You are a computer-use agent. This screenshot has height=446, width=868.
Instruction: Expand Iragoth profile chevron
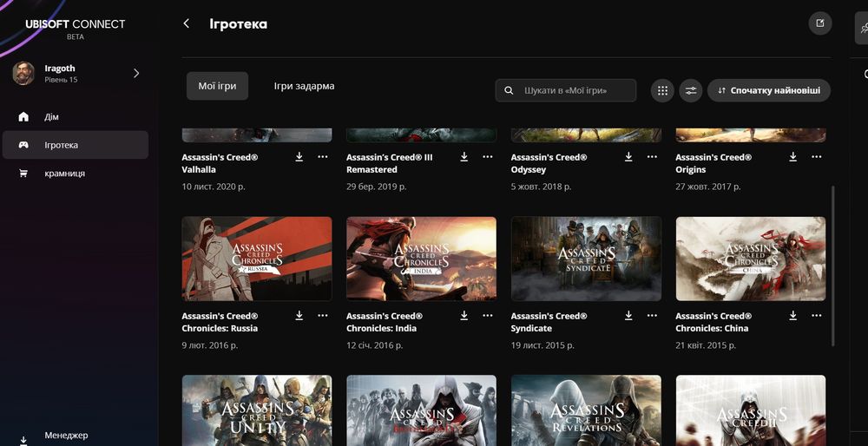click(136, 73)
